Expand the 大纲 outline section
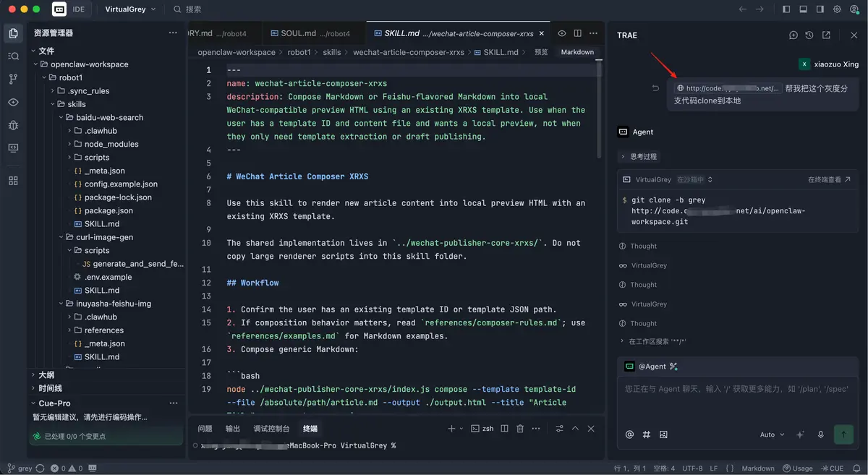This screenshot has height=475, width=868. tap(46, 375)
